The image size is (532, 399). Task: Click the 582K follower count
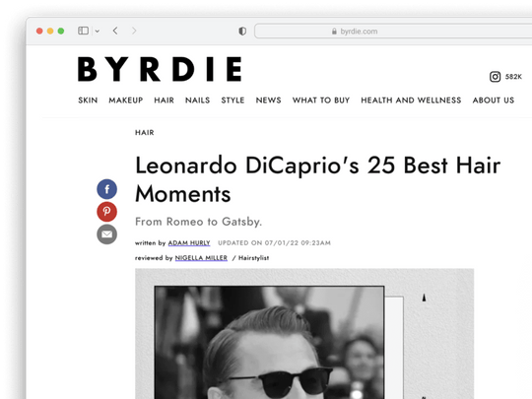coord(513,77)
